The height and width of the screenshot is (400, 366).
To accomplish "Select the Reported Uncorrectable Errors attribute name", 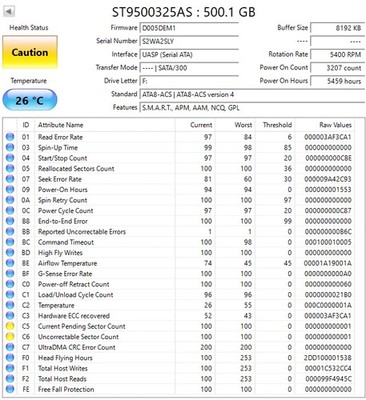I will [82, 232].
